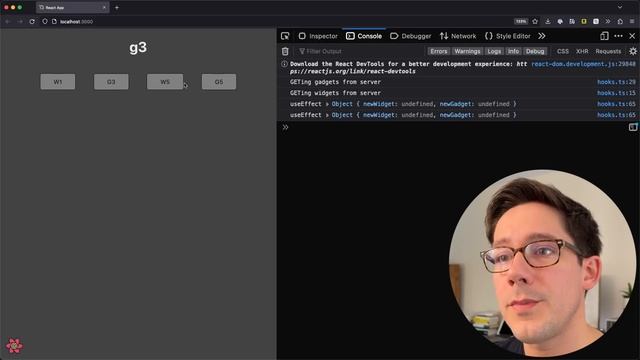Open the Firefox hamburger menu
640x360 pixels.
632,21
